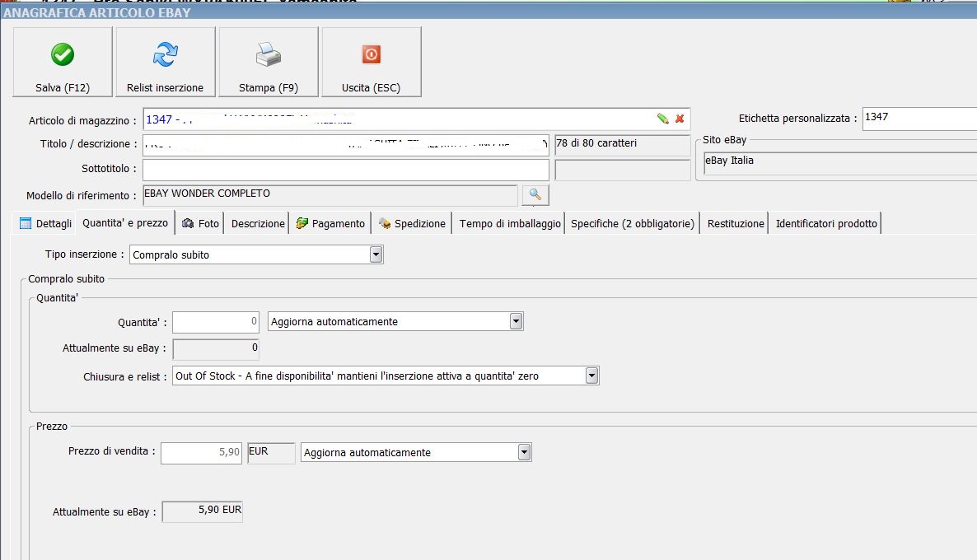Screen dimensions: 977x560
Task: Click the Relist inserzione refresh arrows icon
Action: pos(165,55)
